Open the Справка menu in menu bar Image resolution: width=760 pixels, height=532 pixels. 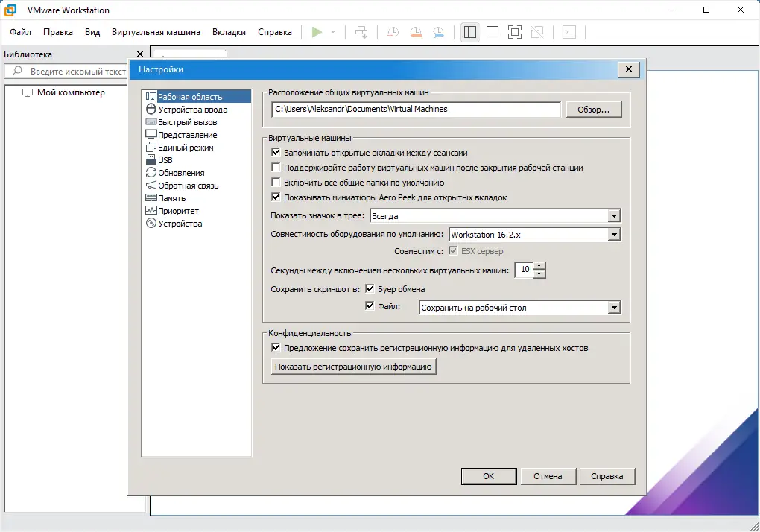(x=275, y=32)
